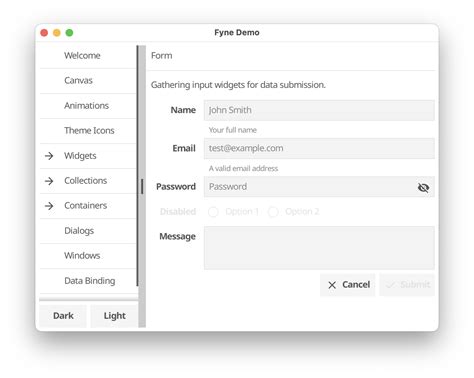Viewport: 474px width, 378px height.
Task: Minimize the window with yellow button
Action: (x=57, y=33)
